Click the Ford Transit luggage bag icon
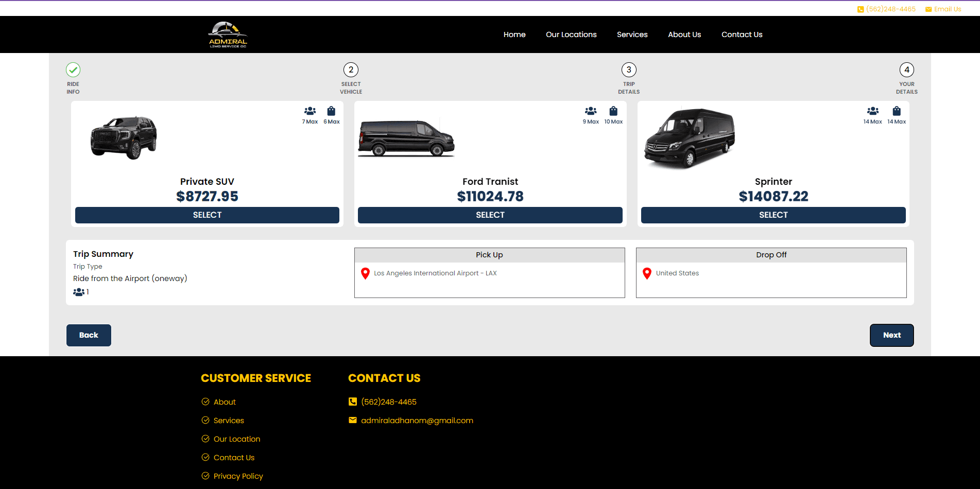 pyautogui.click(x=613, y=111)
